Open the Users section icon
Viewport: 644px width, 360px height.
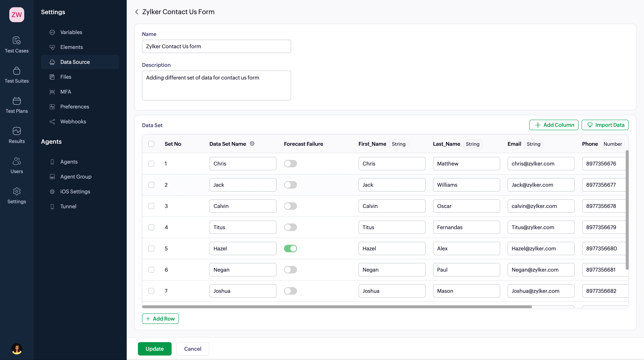tap(17, 165)
